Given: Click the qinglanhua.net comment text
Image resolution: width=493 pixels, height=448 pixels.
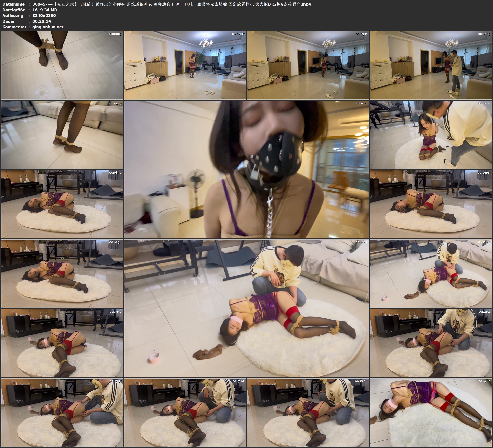Looking at the screenshot, I should [48, 27].
